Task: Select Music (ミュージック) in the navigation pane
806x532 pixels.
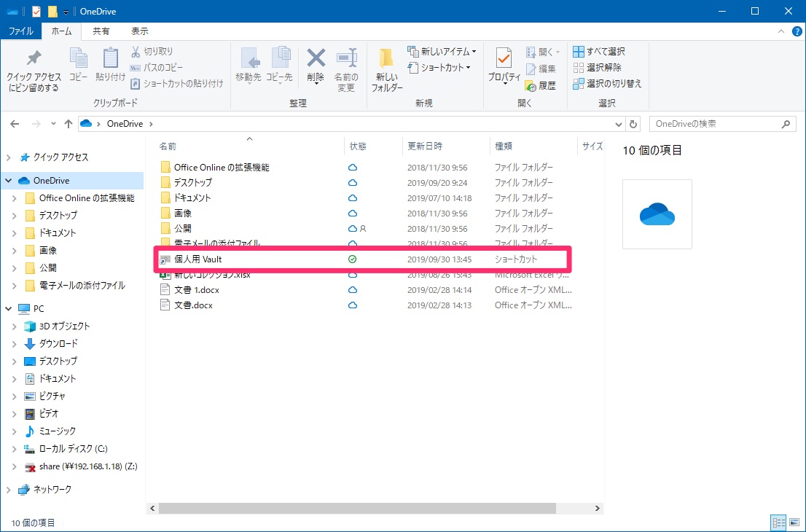Action: click(57, 431)
